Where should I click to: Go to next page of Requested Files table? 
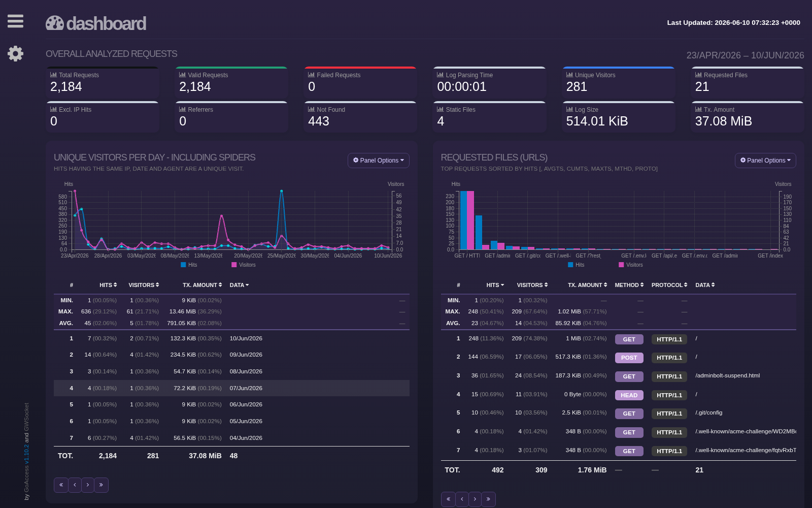[475, 499]
